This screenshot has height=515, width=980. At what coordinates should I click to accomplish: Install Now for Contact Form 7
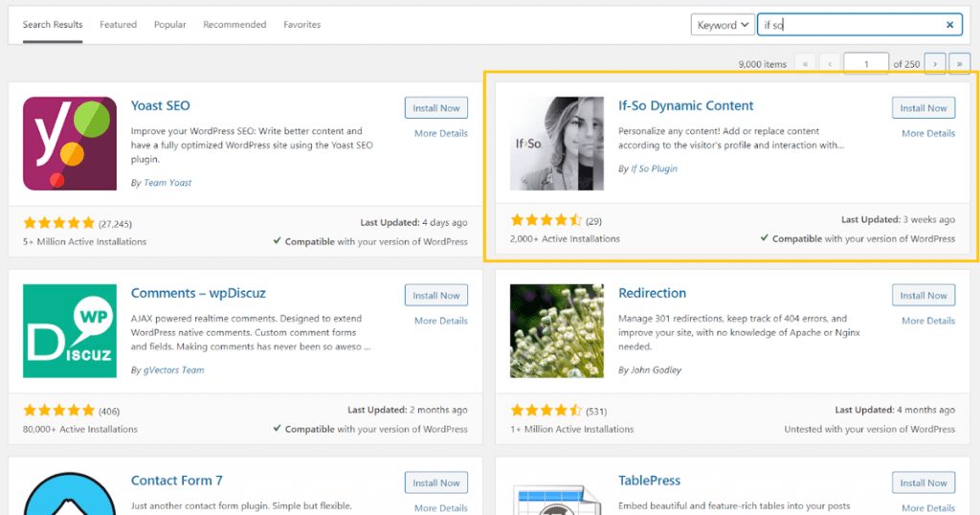point(436,482)
